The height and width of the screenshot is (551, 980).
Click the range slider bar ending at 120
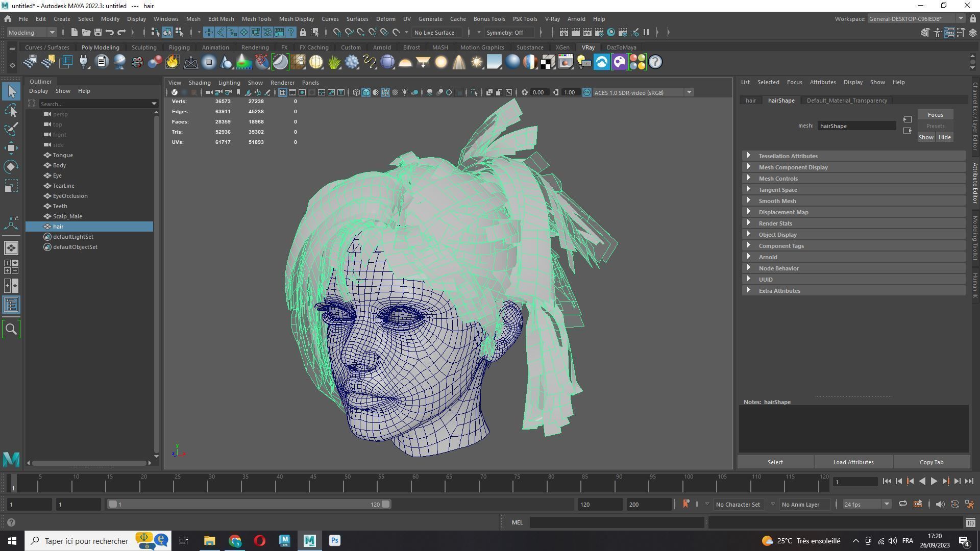pyautogui.click(x=250, y=504)
